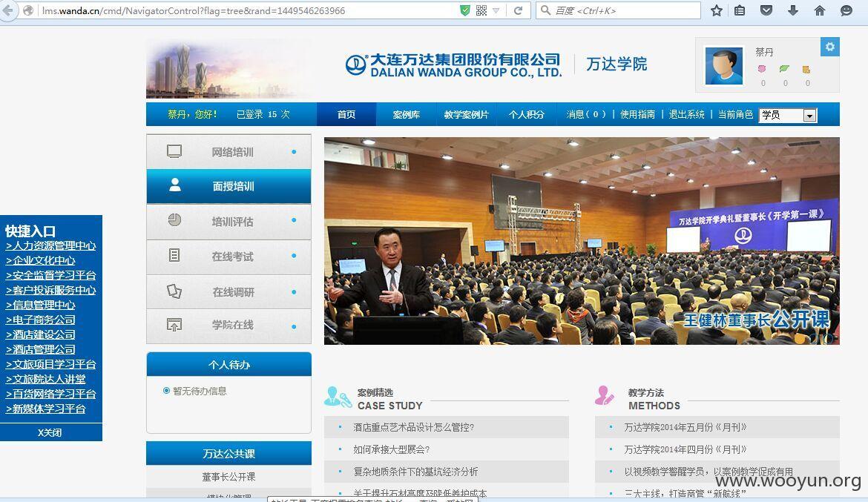Open case 酒店重点艺术品设计怎么管控?
Viewport: 868px width, 502px height.
(413, 427)
